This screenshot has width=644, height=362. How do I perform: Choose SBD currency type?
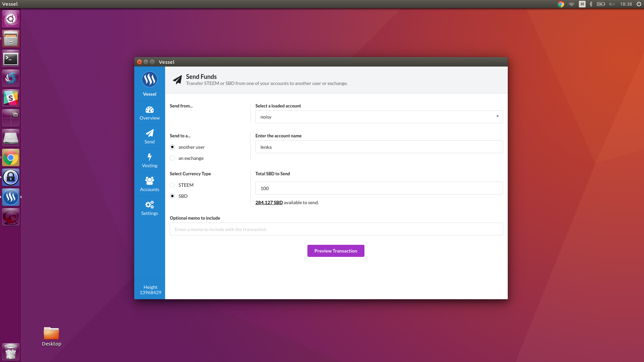pos(172,196)
